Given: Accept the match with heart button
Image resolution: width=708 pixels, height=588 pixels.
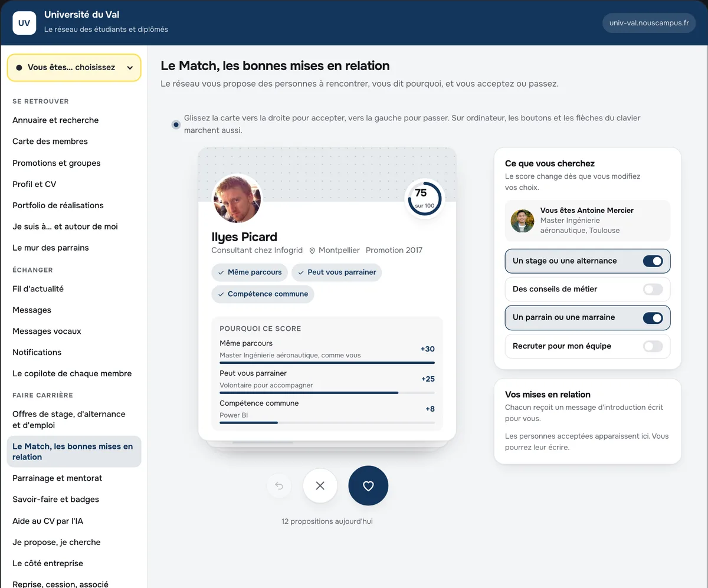Looking at the screenshot, I should tap(368, 486).
